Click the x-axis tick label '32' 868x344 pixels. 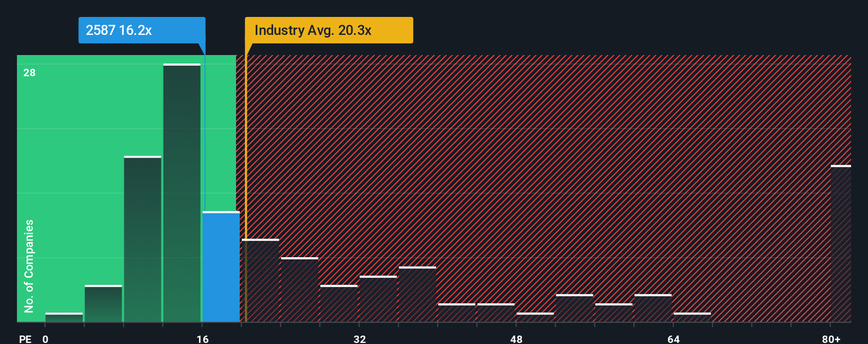[360, 339]
